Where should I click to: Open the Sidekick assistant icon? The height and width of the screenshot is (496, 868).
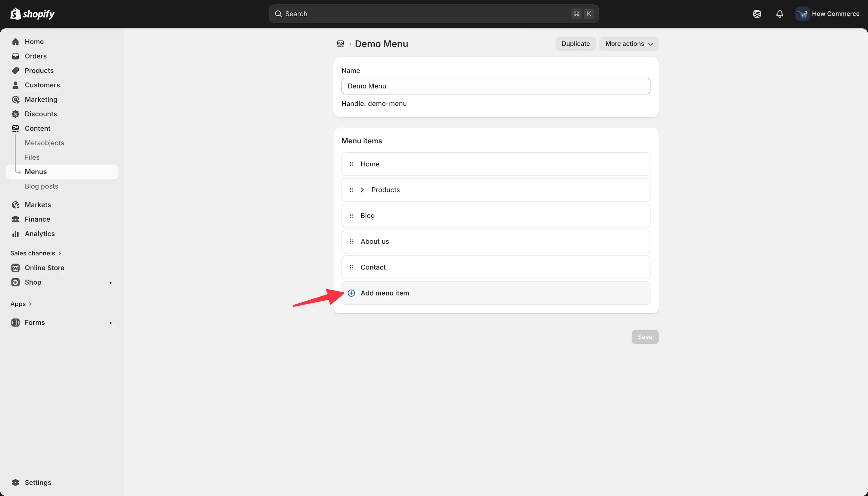coord(757,14)
